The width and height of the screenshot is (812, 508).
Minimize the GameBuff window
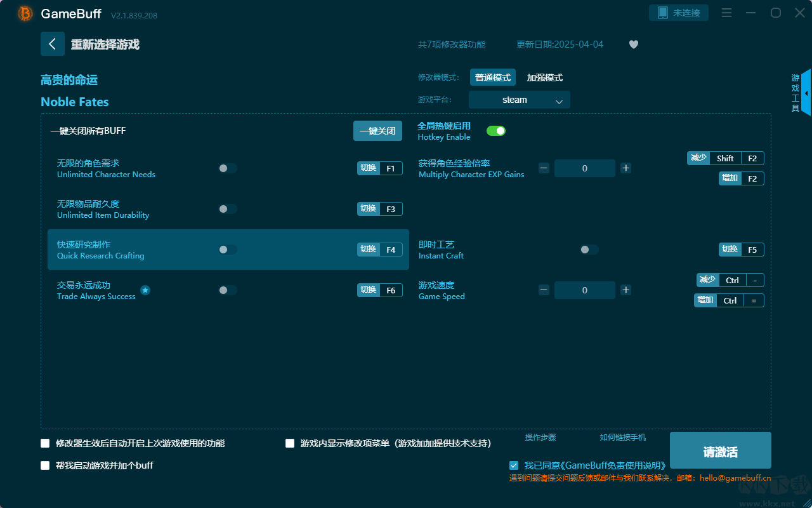point(751,13)
